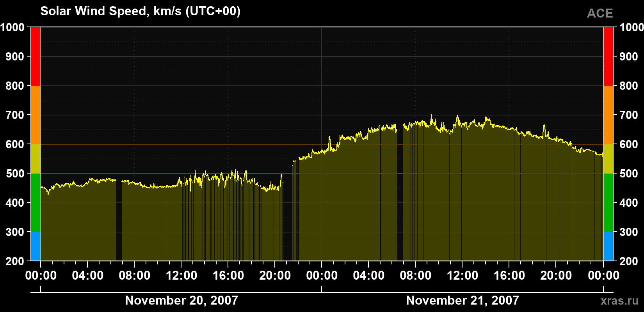Viewport: 644px width, 312px height.
Task: Point at the right-axis '800' label
Action: tap(629, 86)
